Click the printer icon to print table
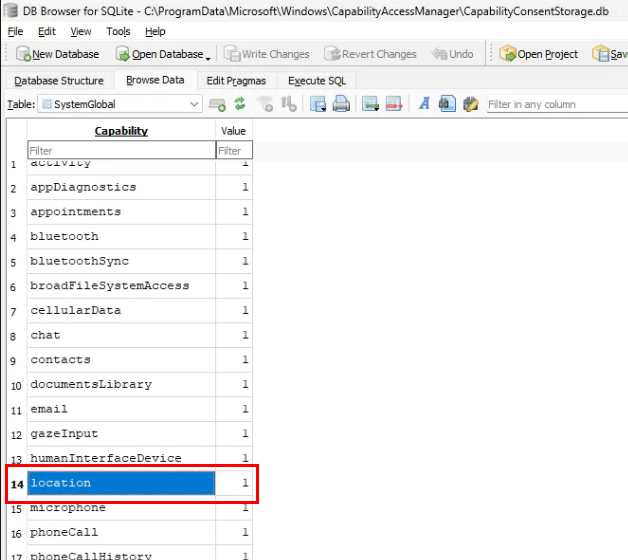The image size is (628, 560). point(341,104)
